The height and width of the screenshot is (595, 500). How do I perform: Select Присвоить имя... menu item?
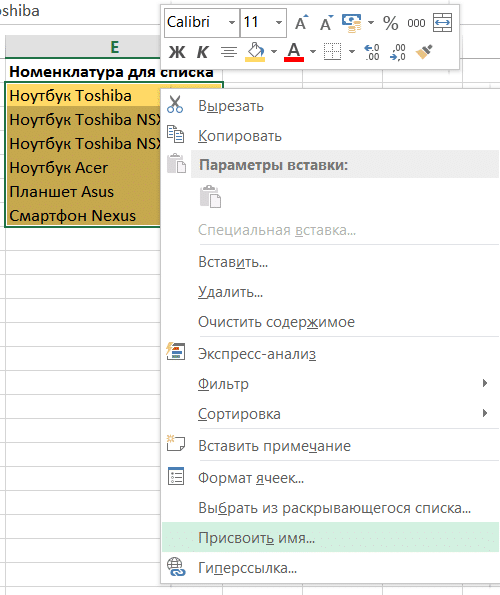click(330, 537)
